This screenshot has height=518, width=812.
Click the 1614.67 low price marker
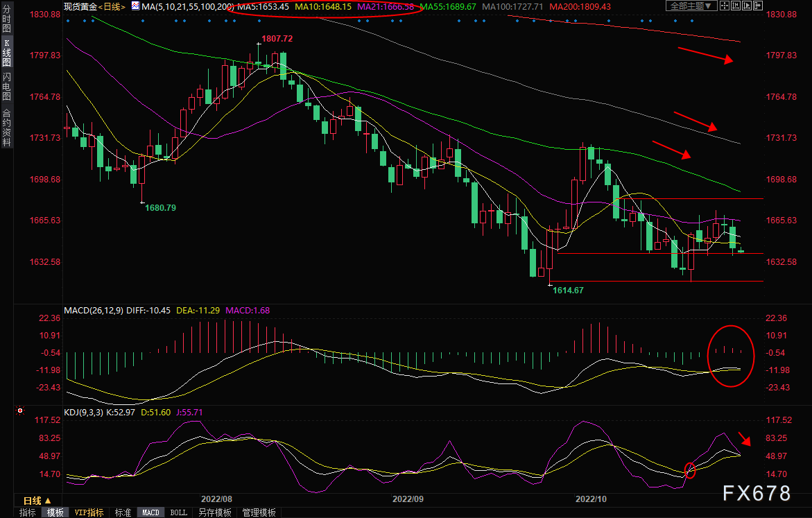coord(567,290)
